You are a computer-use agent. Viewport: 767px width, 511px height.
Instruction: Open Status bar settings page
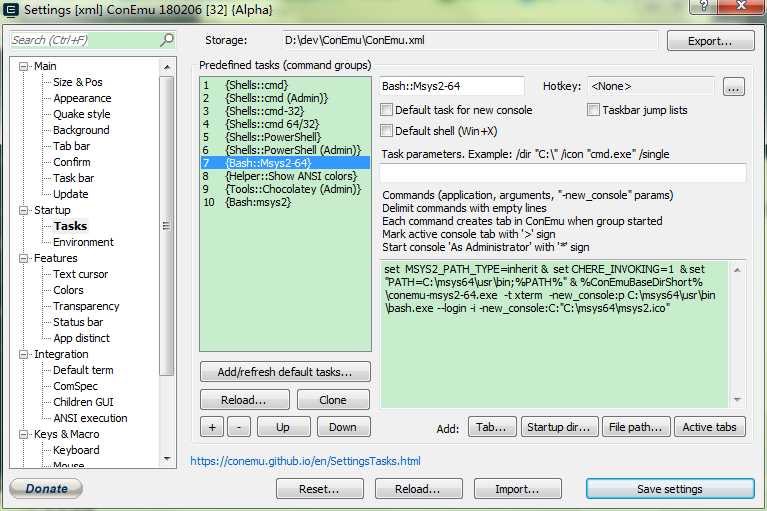tap(78, 322)
